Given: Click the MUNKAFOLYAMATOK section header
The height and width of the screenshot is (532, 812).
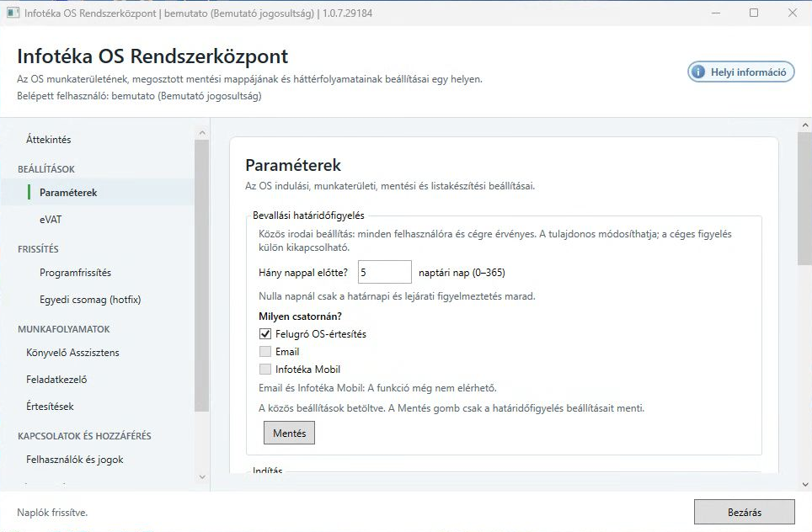Looking at the screenshot, I should click(64, 329).
